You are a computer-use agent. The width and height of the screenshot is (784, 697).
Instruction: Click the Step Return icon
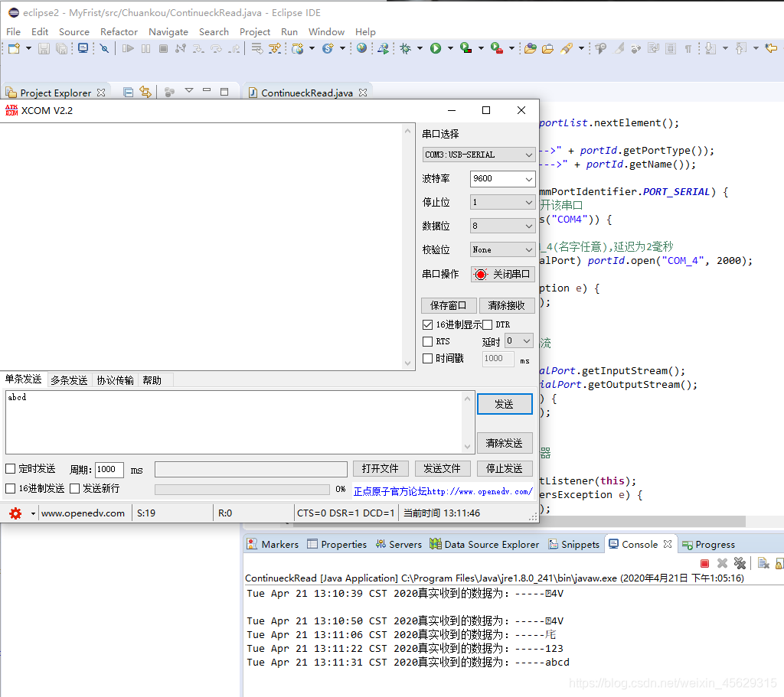point(234,48)
